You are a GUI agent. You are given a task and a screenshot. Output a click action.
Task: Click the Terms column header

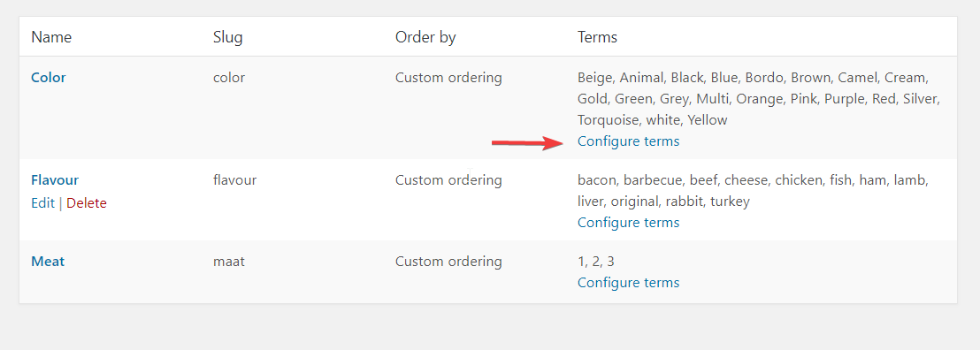tap(597, 37)
